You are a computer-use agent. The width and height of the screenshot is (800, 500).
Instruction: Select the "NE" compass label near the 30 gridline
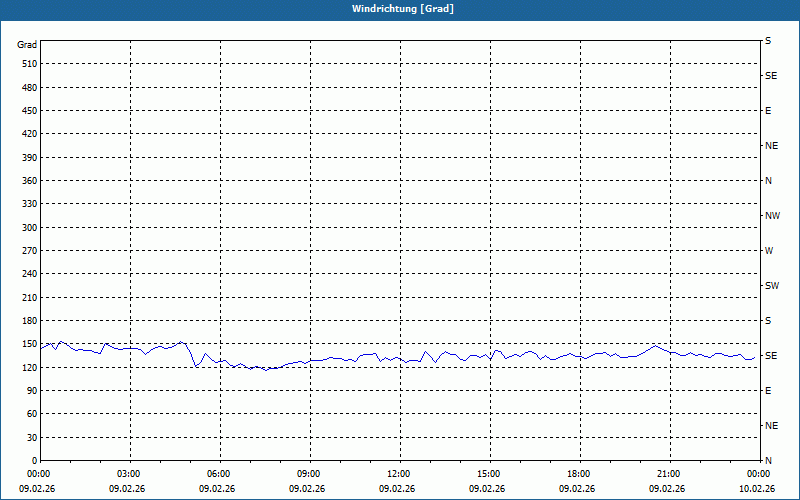coord(771,426)
